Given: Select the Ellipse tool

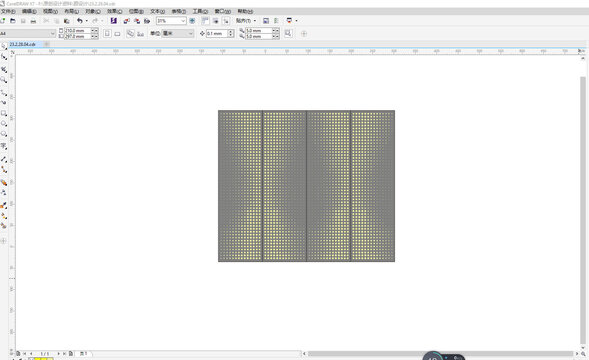Looking at the screenshot, I should [4, 124].
